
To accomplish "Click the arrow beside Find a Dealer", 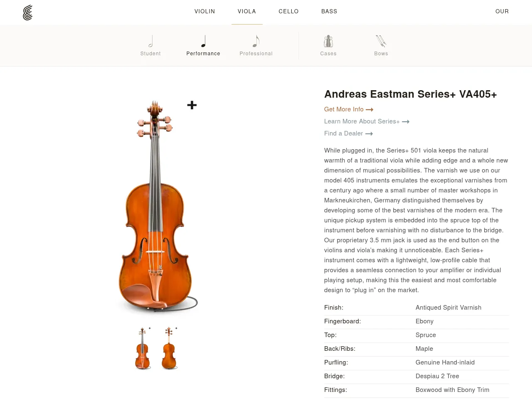I will coord(369,133).
